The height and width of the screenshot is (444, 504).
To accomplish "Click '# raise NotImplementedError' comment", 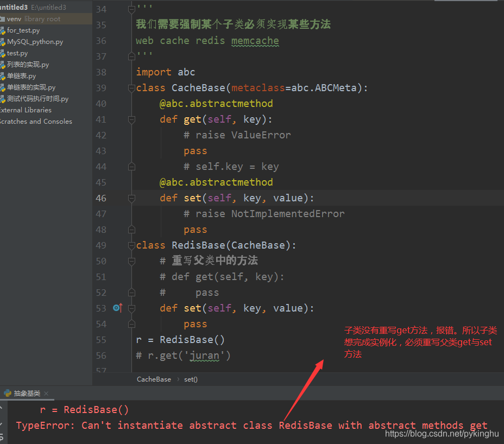I will tap(264, 214).
